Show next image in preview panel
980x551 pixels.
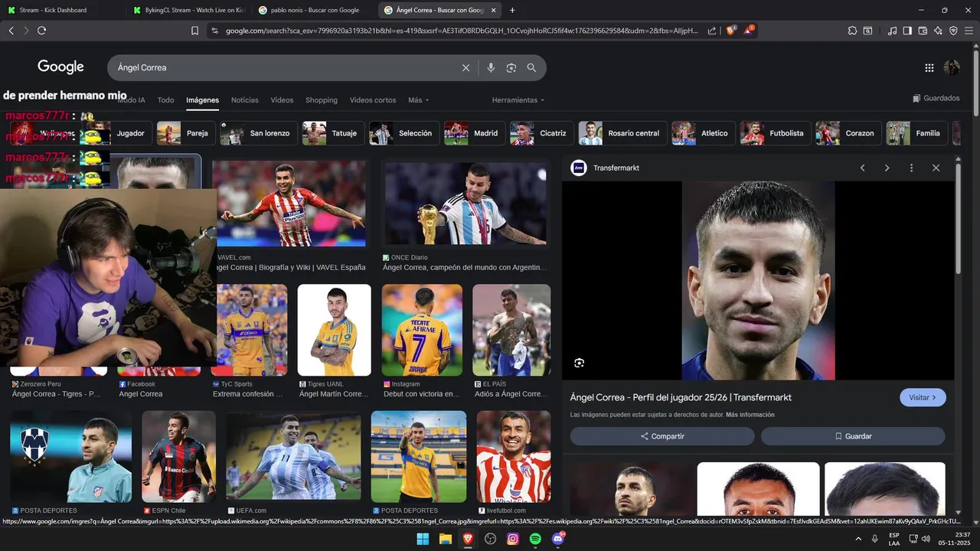pos(887,168)
